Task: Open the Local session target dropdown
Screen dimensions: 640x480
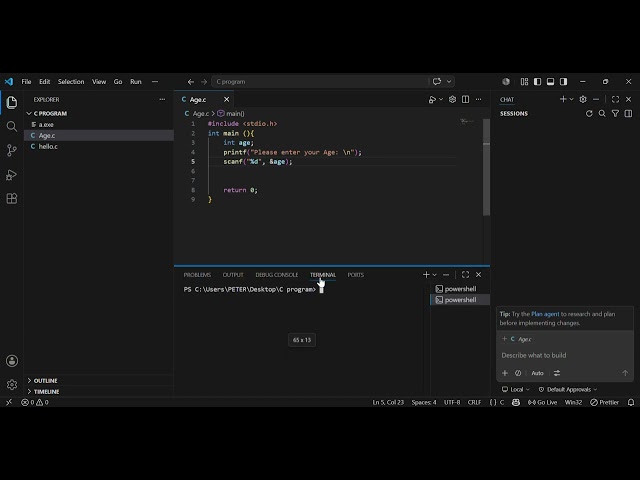Action: click(x=516, y=389)
